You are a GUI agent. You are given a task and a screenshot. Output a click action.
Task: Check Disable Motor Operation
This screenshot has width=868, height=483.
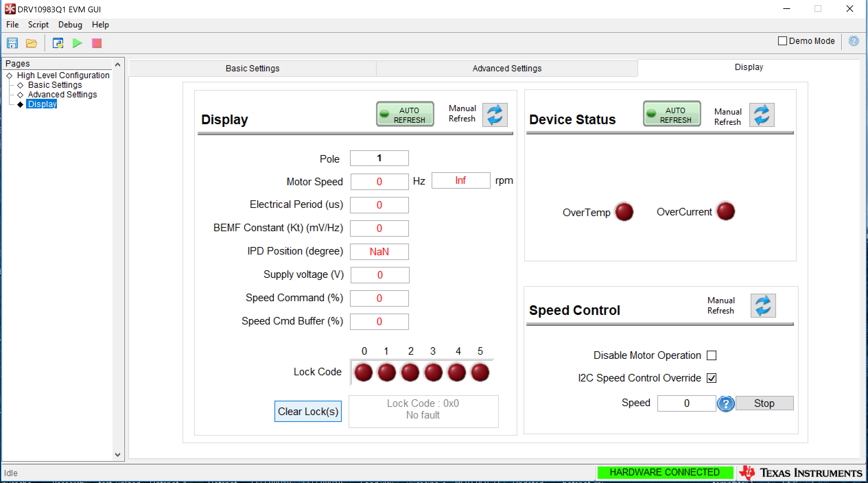tap(712, 355)
